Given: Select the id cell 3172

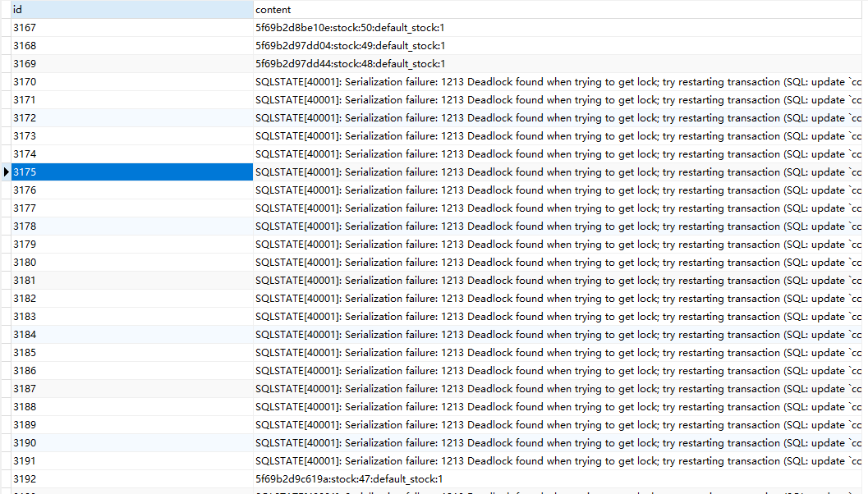Looking at the screenshot, I should pyautogui.click(x=131, y=118).
